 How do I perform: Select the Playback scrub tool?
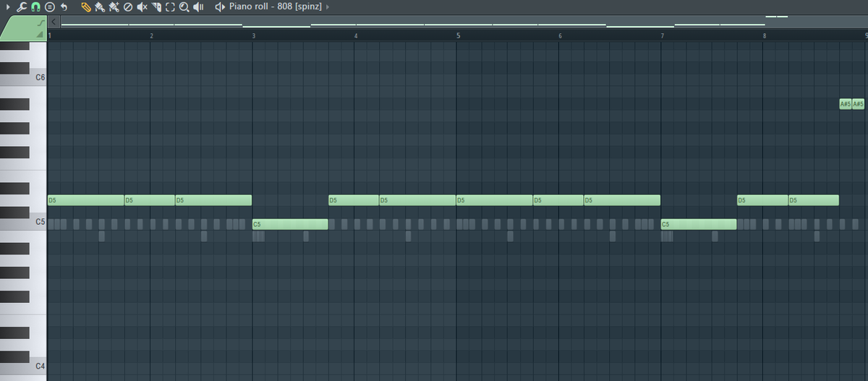(x=198, y=7)
